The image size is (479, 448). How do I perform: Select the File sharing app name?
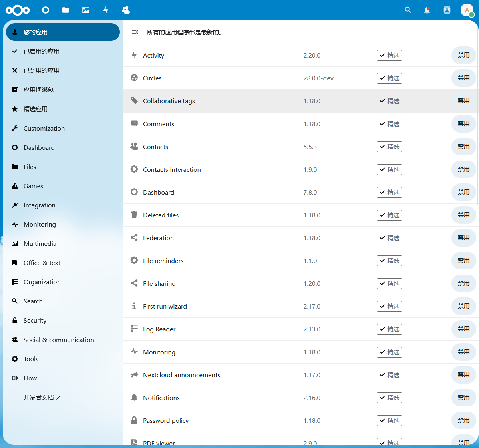tap(159, 284)
